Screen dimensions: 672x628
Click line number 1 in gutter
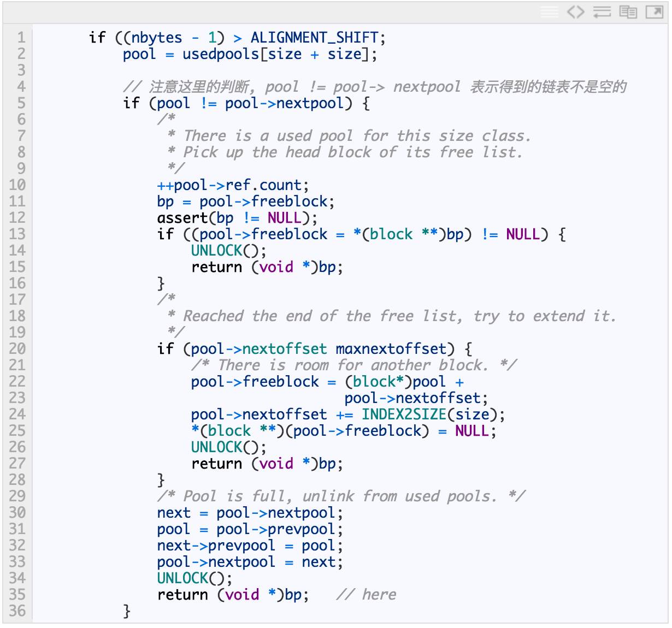pos(21,38)
